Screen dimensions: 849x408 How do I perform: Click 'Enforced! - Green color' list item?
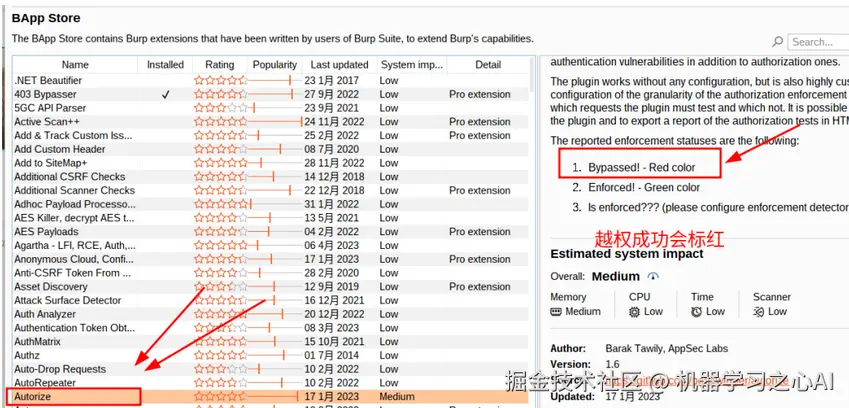coord(644,188)
